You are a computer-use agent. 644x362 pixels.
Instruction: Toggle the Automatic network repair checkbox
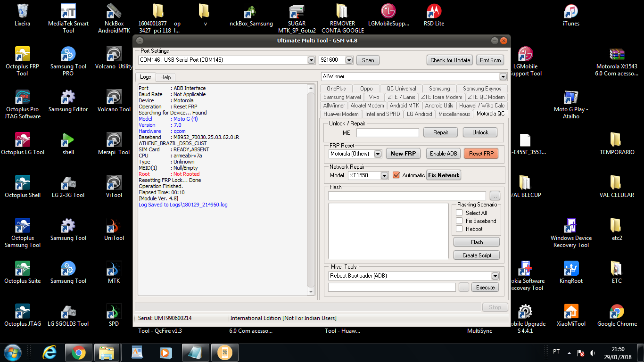[396, 175]
